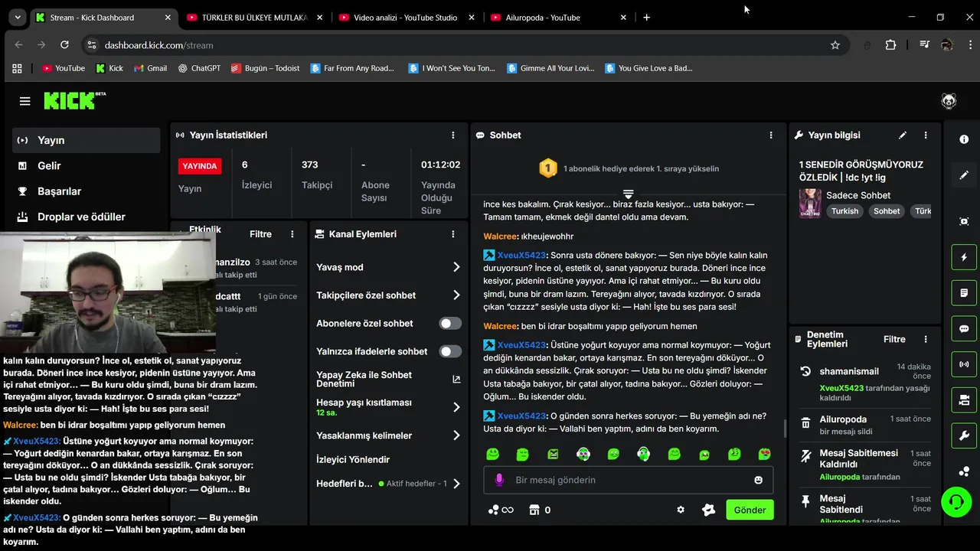
Task: Click the Gönder send button
Action: coord(750,510)
